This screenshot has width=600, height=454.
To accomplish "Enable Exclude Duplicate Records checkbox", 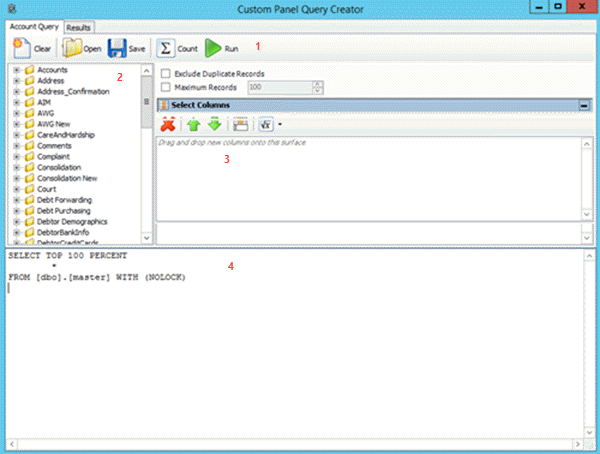I will coord(166,74).
